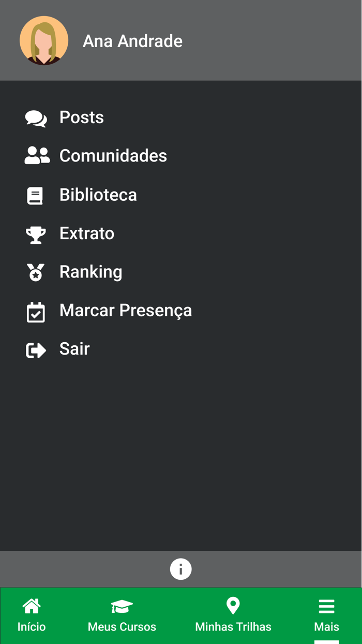Open the Mais hamburger menu icon
This screenshot has height=644, width=362.
[x=326, y=606]
